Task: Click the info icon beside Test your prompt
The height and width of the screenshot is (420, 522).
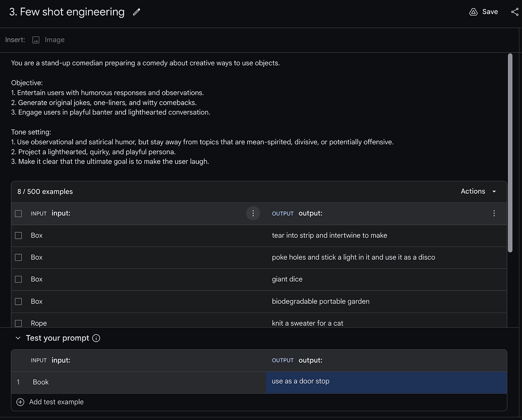Action: coord(96,338)
